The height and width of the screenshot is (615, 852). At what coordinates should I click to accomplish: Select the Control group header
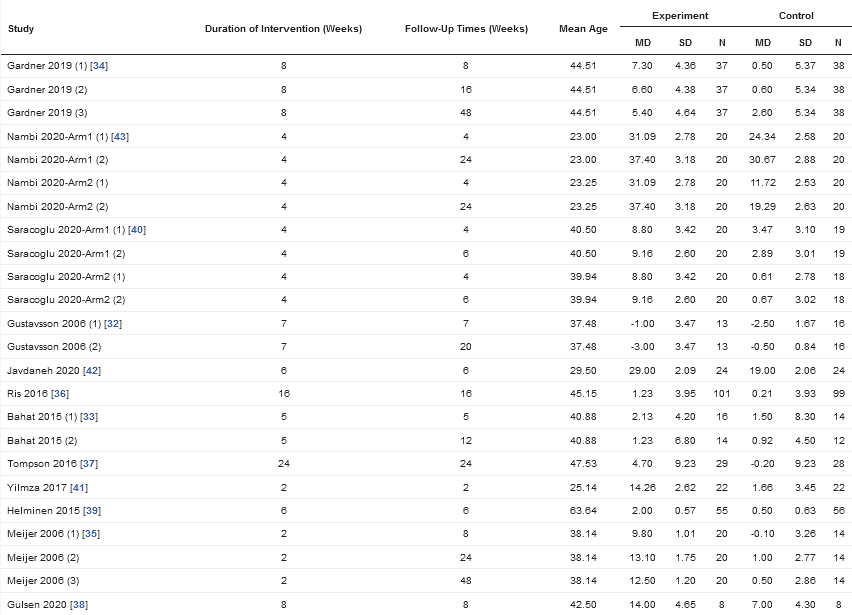click(x=796, y=16)
